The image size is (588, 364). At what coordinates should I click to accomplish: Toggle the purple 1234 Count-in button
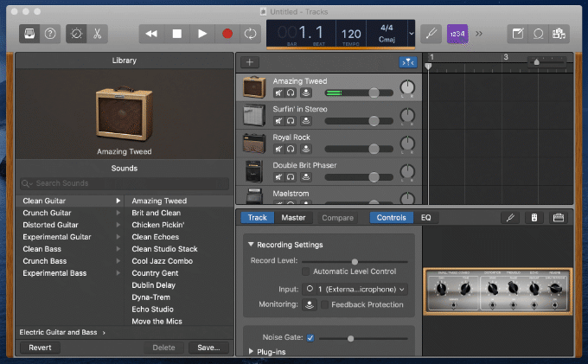click(x=457, y=34)
